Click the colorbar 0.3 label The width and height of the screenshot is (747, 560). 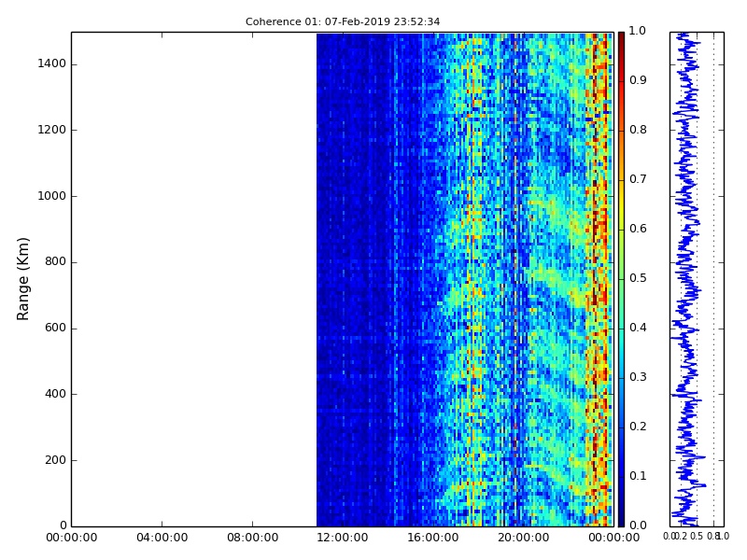638,377
